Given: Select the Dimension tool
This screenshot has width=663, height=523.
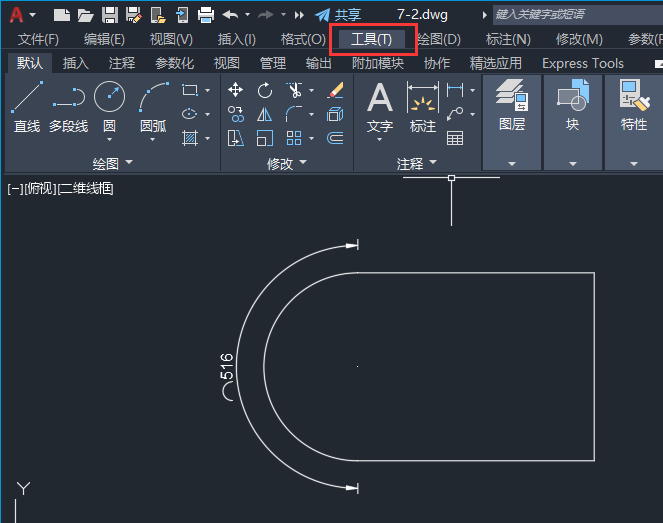Looking at the screenshot, I should [x=422, y=107].
